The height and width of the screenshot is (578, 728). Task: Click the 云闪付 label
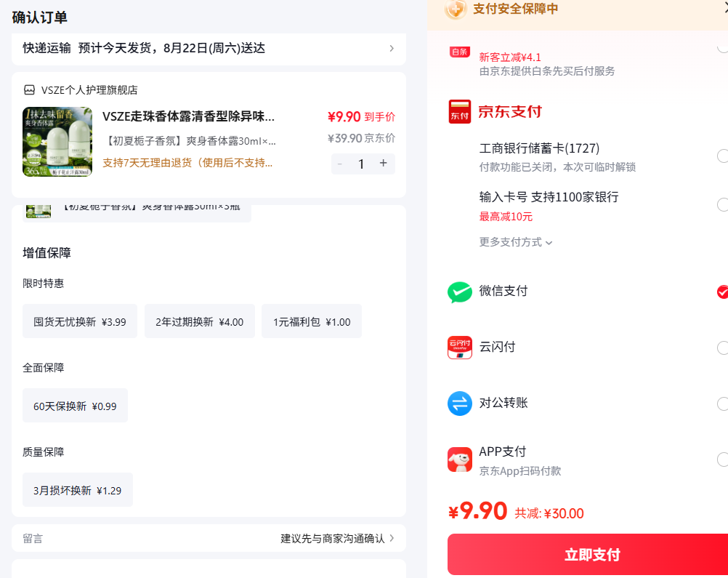click(497, 347)
